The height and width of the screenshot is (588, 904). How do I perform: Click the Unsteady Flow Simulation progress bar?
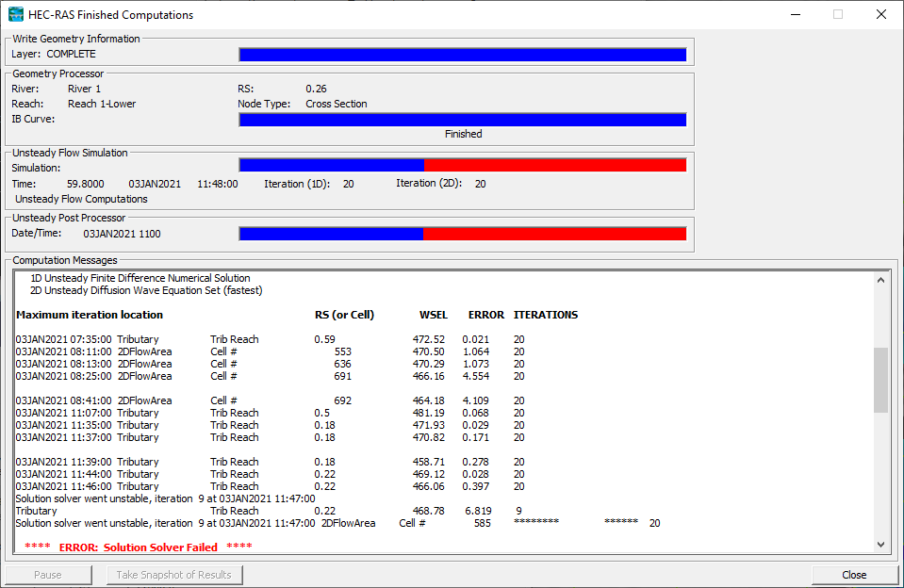tap(463, 166)
